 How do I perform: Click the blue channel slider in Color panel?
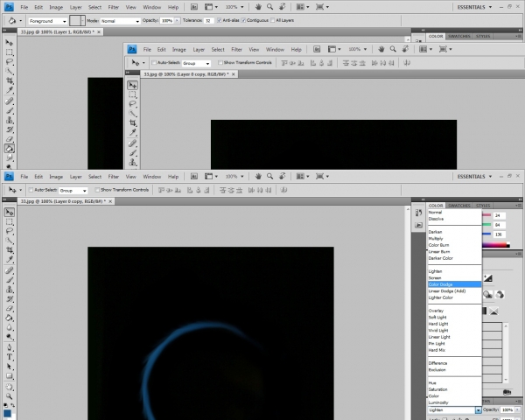(486, 234)
